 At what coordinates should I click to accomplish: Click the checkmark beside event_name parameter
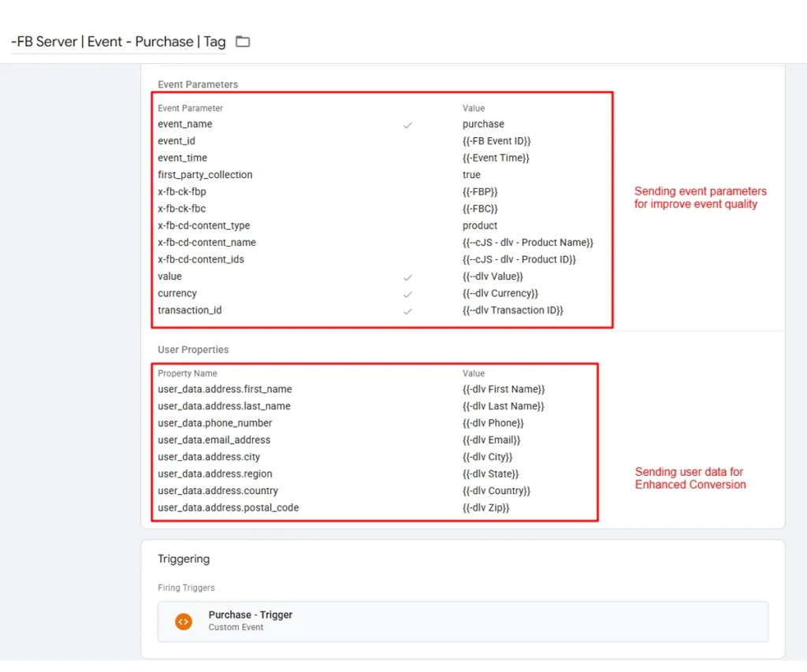click(407, 124)
